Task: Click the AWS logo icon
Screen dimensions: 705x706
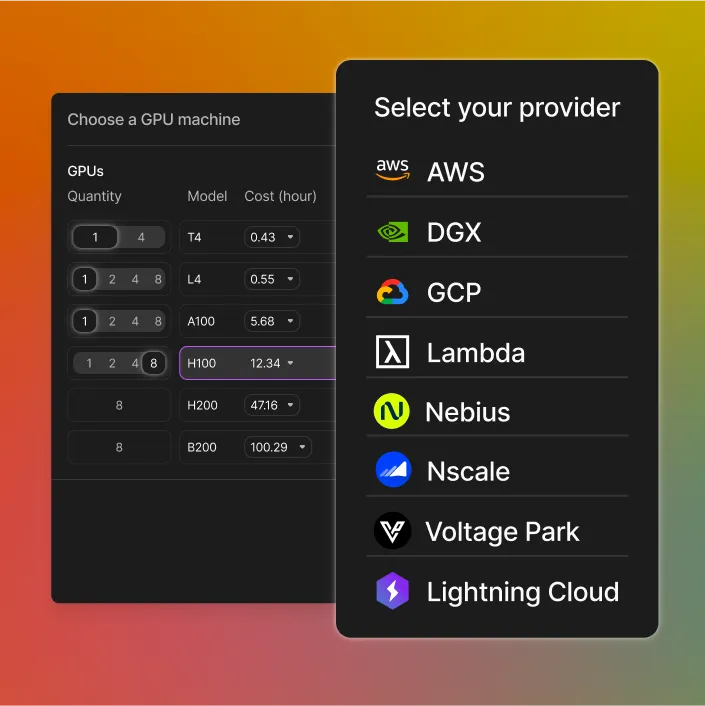Action: 392,170
